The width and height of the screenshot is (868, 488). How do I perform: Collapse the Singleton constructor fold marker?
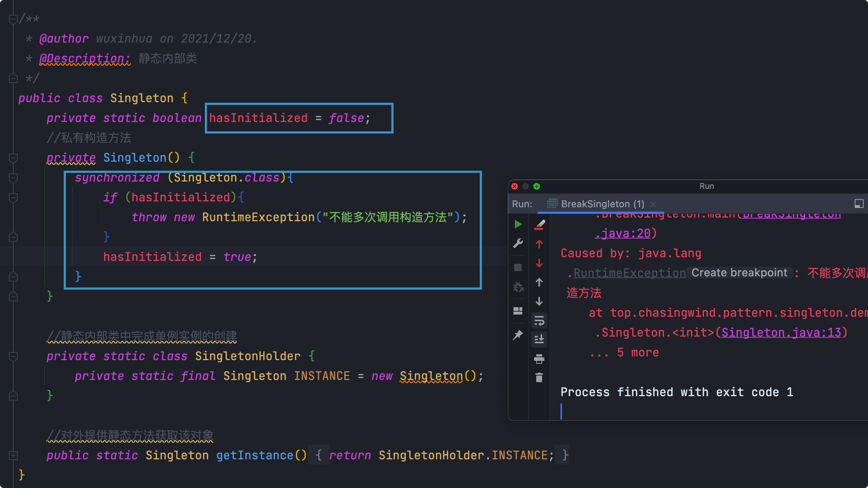coord(13,158)
